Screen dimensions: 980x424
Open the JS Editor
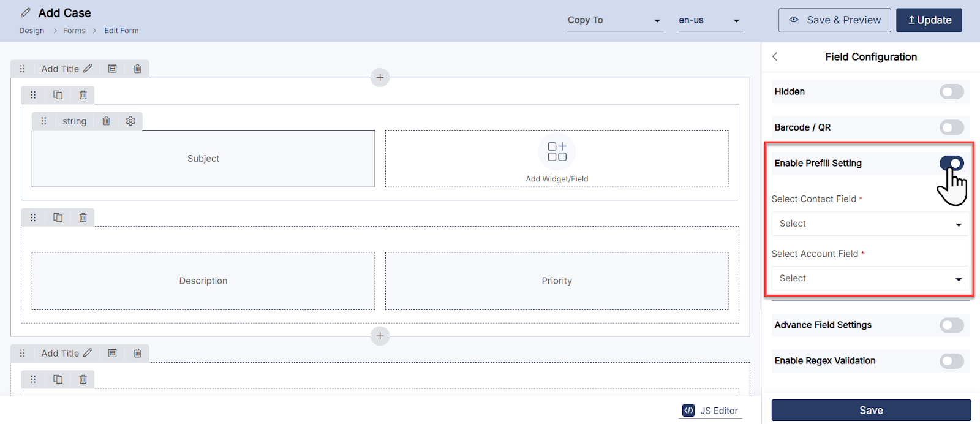(x=710, y=411)
